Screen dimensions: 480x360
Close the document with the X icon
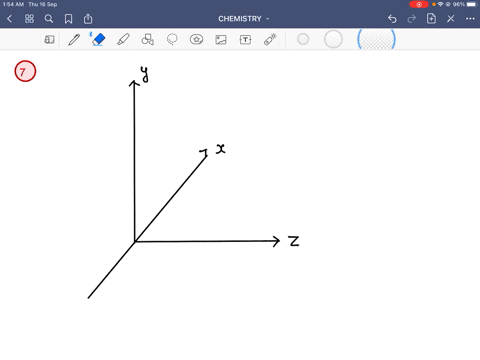451,19
